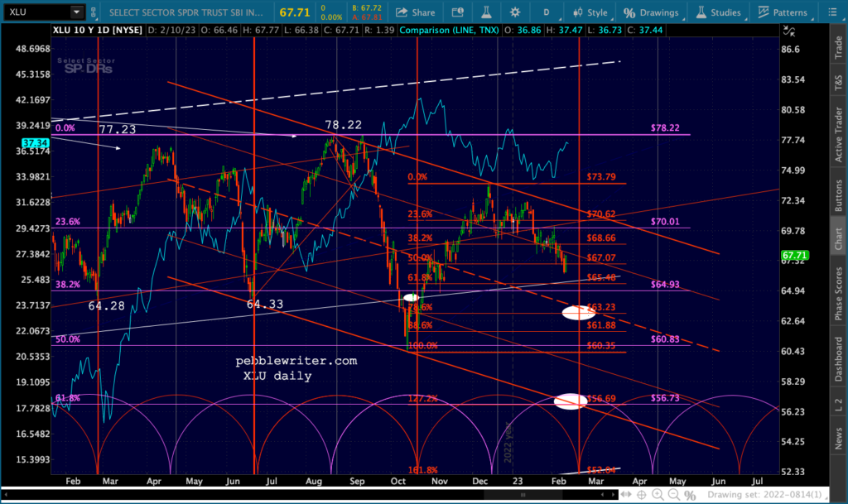Click the $56.73 magenta Fibonacci label
The image size is (848, 504).
point(665,397)
